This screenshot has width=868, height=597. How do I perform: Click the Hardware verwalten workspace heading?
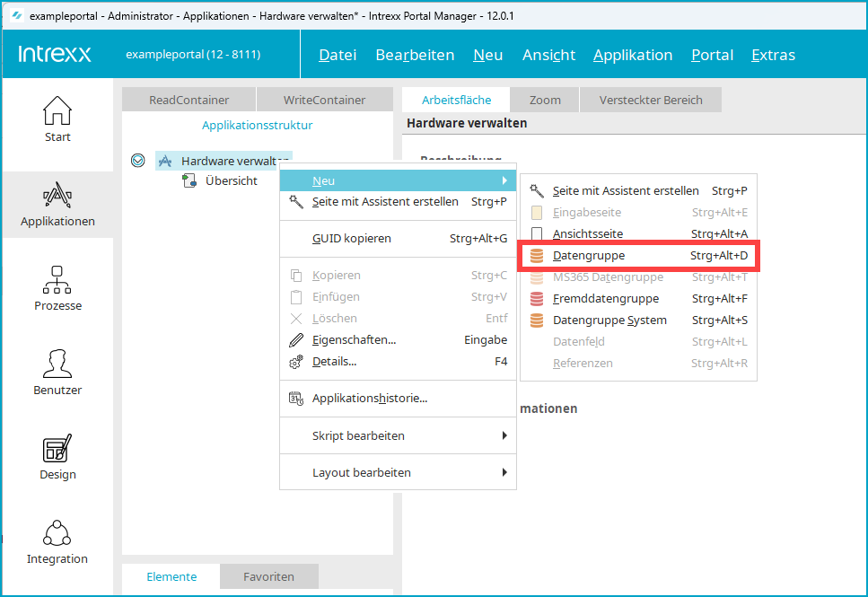tap(467, 123)
